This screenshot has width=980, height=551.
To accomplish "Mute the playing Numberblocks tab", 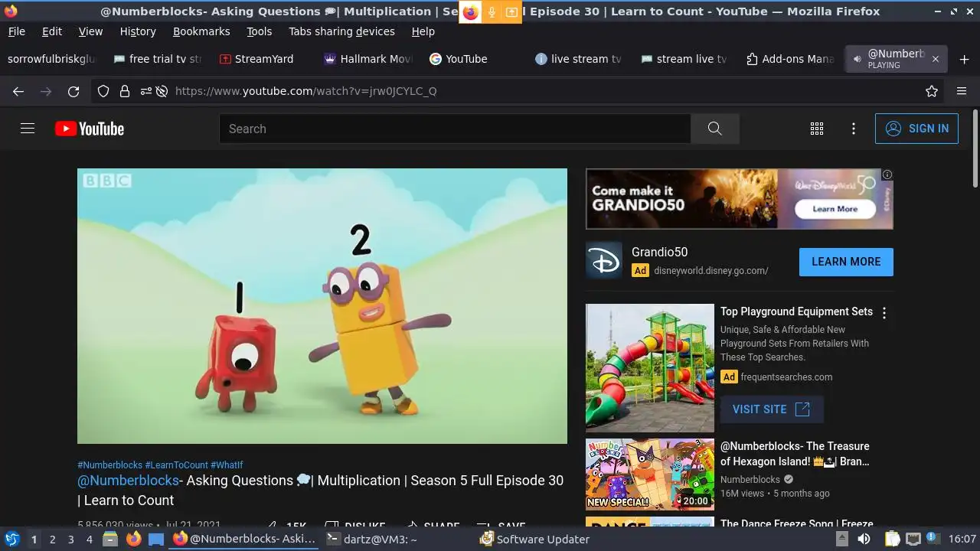I will click(856, 59).
